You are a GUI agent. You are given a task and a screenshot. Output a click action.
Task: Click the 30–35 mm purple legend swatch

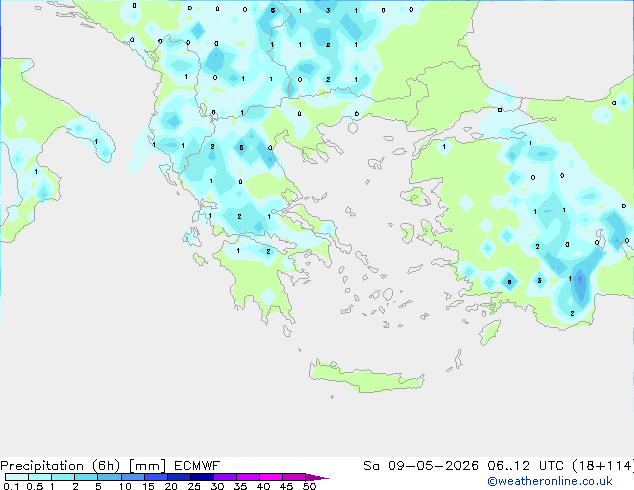(224, 477)
